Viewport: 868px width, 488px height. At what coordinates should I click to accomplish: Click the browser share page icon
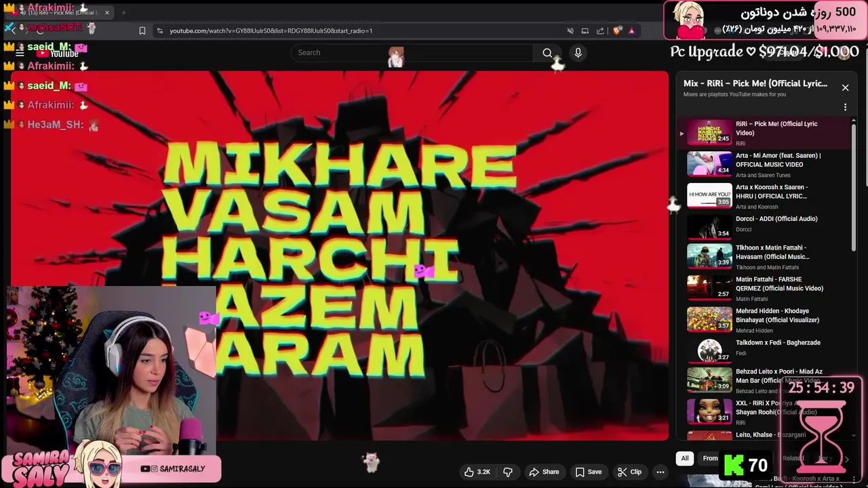(600, 30)
